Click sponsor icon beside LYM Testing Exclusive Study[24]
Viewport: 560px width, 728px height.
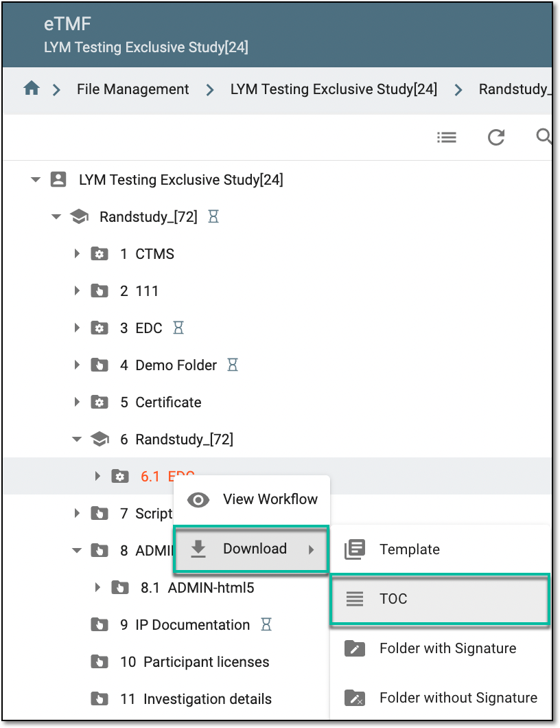coord(58,179)
